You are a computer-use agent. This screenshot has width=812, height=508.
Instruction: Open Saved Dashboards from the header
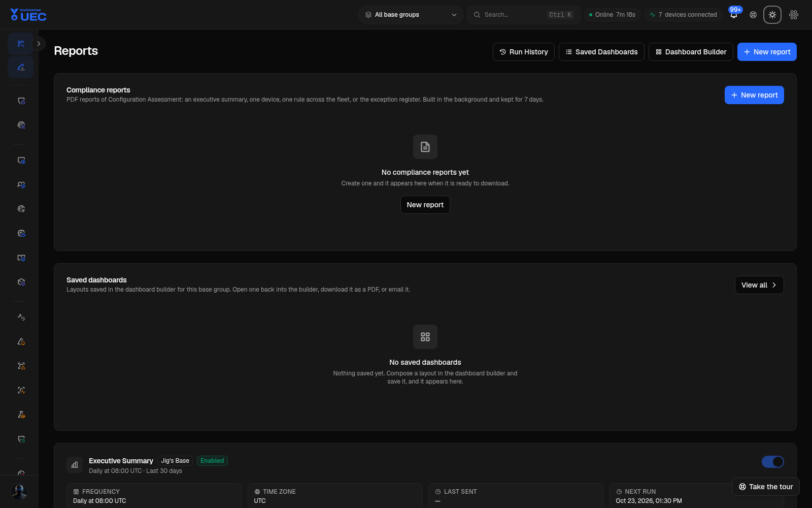(601, 52)
